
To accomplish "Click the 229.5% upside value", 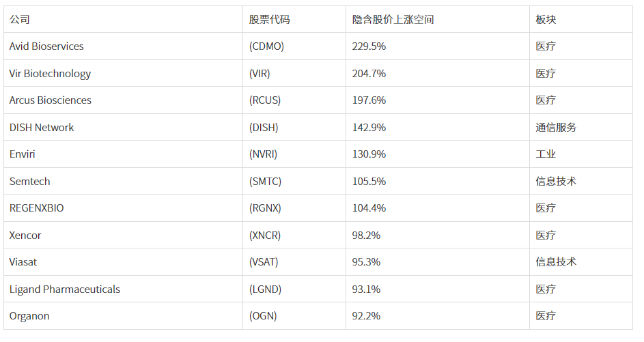I will 369,46.
